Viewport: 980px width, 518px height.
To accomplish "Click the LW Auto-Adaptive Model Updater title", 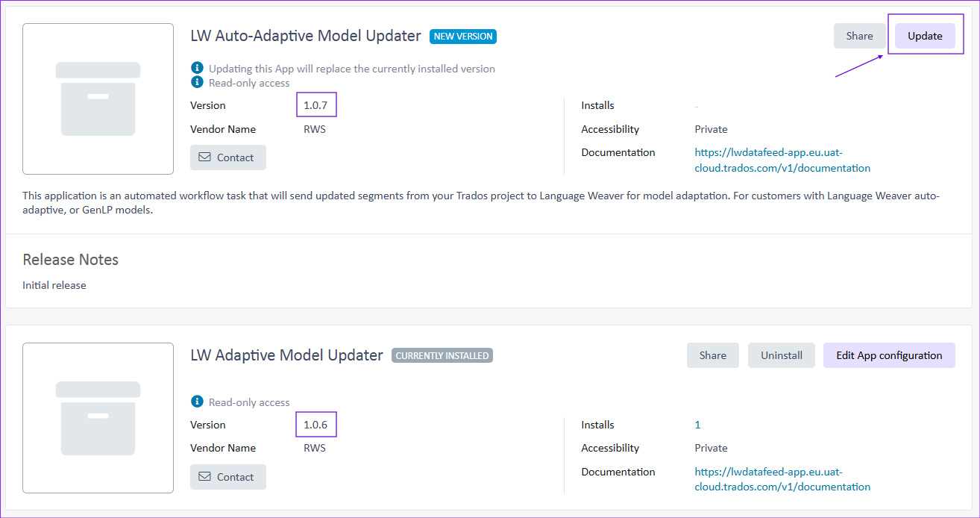I will click(x=306, y=36).
